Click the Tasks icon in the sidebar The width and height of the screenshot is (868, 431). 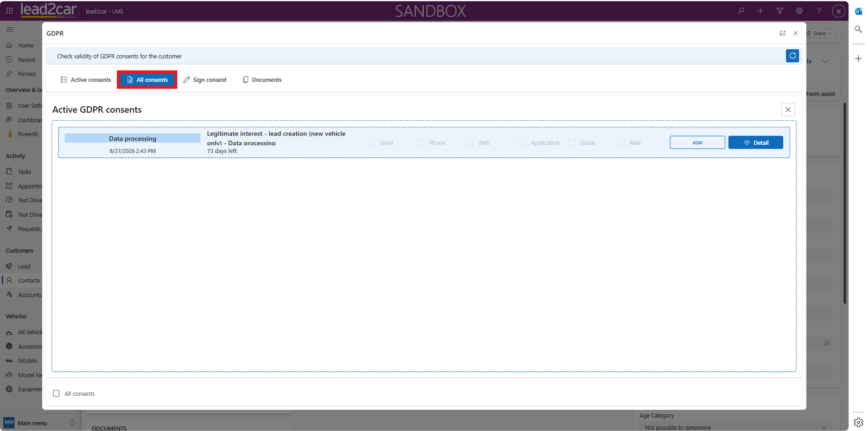click(9, 171)
